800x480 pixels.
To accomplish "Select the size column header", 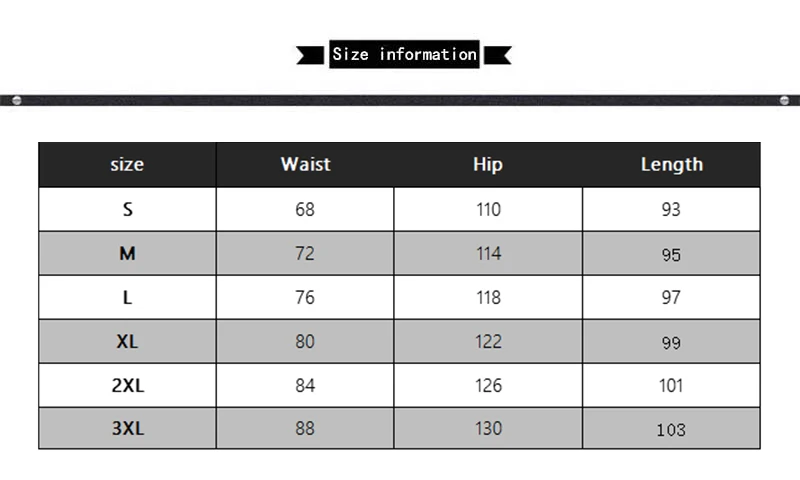I will (127, 165).
